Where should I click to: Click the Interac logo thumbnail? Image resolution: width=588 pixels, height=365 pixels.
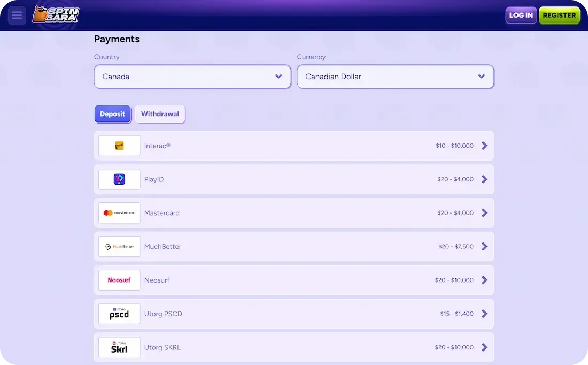119,146
